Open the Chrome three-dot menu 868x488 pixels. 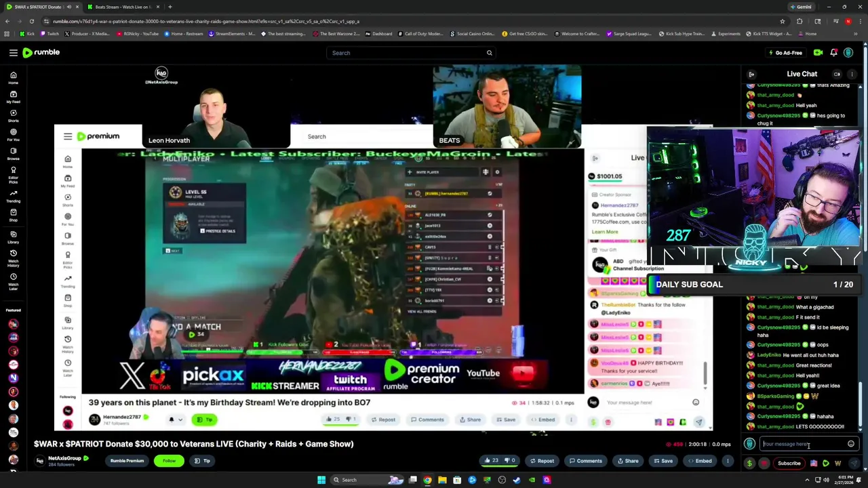(861, 21)
